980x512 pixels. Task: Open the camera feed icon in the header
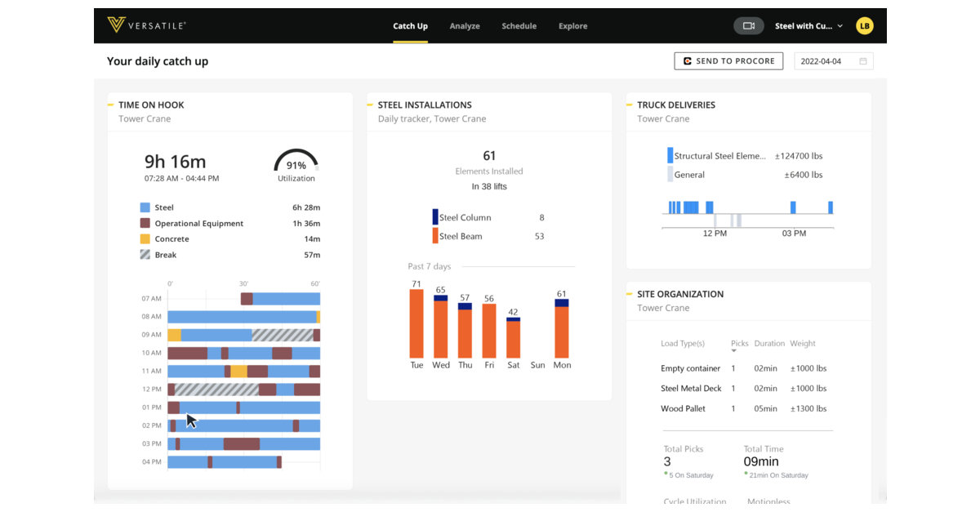[748, 25]
